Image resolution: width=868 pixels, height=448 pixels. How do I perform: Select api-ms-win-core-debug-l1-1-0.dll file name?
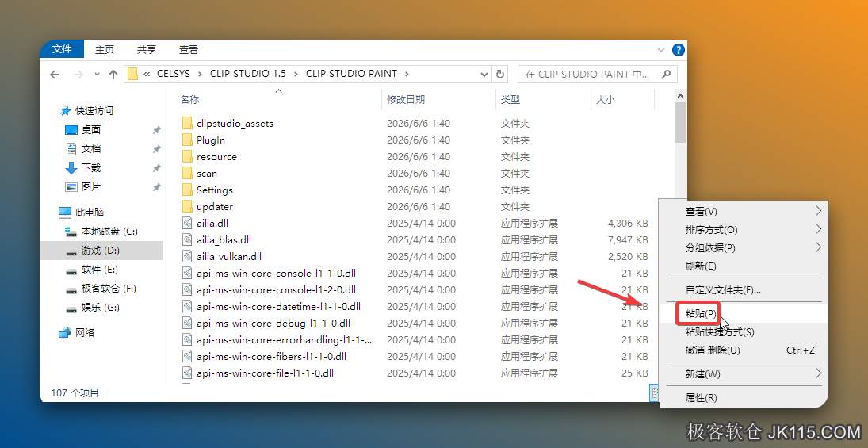pos(273,323)
